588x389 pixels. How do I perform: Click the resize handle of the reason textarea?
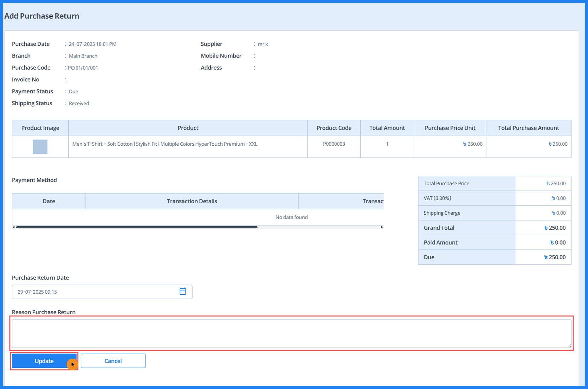click(569, 346)
